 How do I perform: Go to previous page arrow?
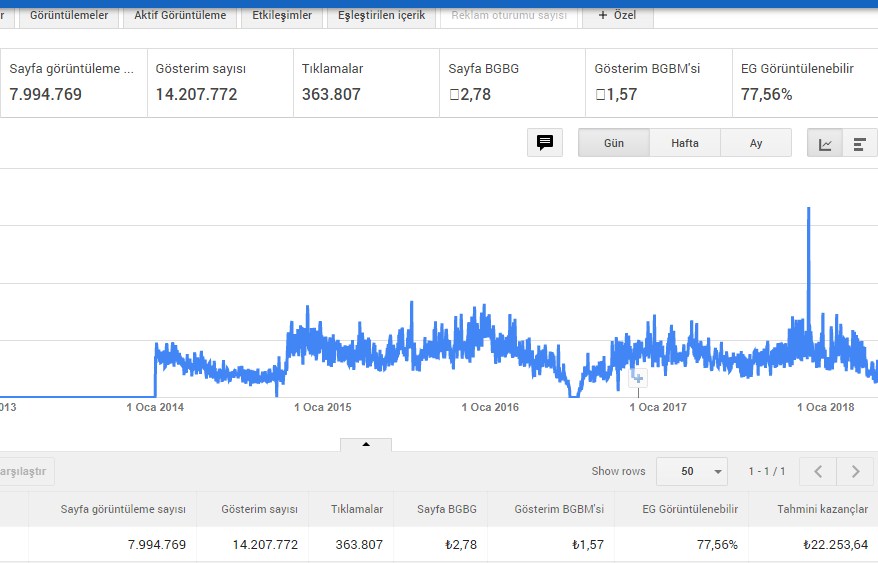coord(818,472)
